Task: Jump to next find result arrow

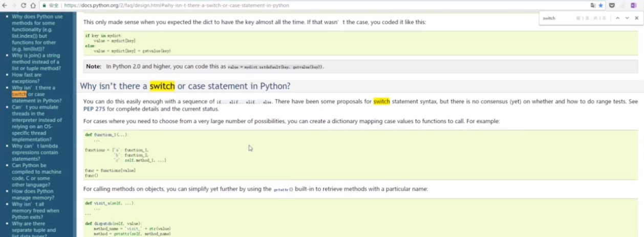Action: click(627, 18)
